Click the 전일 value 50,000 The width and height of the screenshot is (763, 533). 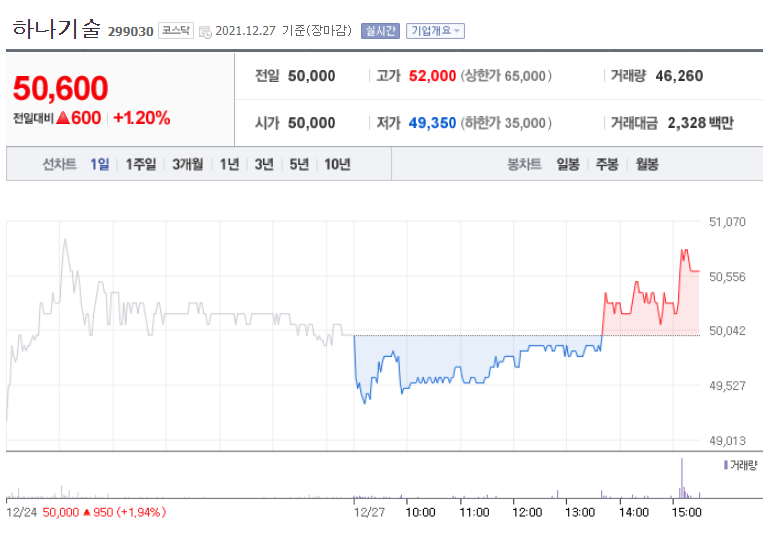point(311,76)
